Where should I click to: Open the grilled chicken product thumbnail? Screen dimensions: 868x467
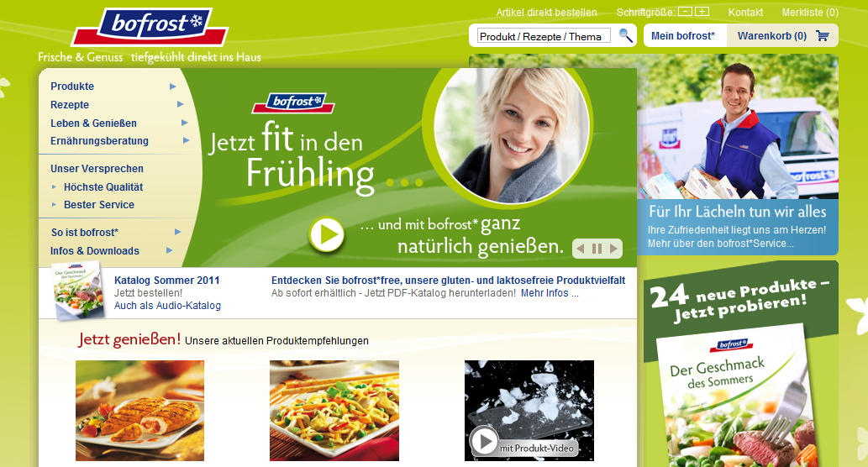tap(139, 411)
